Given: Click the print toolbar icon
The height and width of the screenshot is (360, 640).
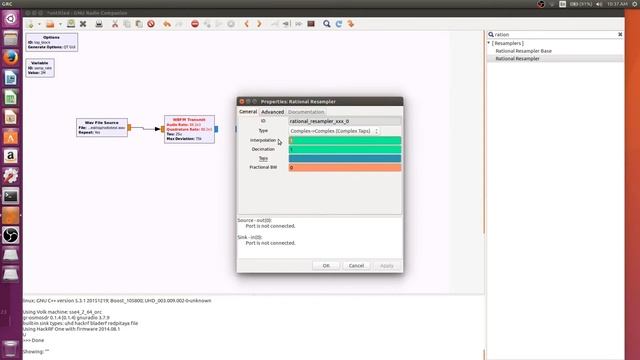Looking at the screenshot, I should tap(99, 24).
